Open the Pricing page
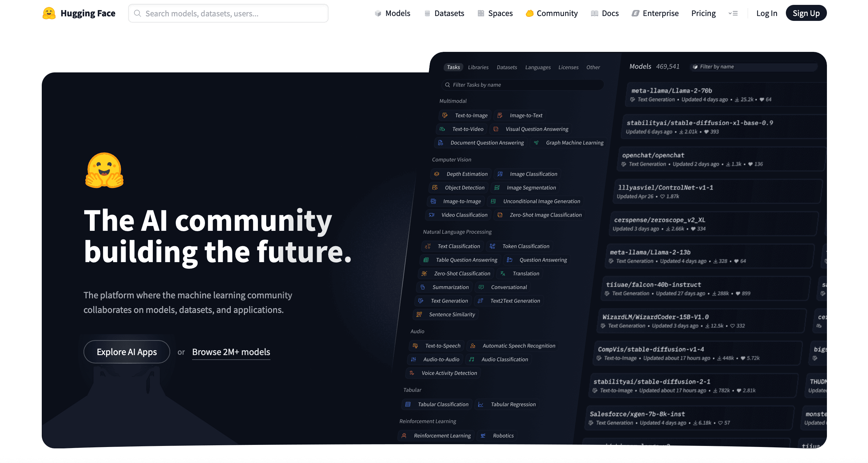 click(703, 13)
